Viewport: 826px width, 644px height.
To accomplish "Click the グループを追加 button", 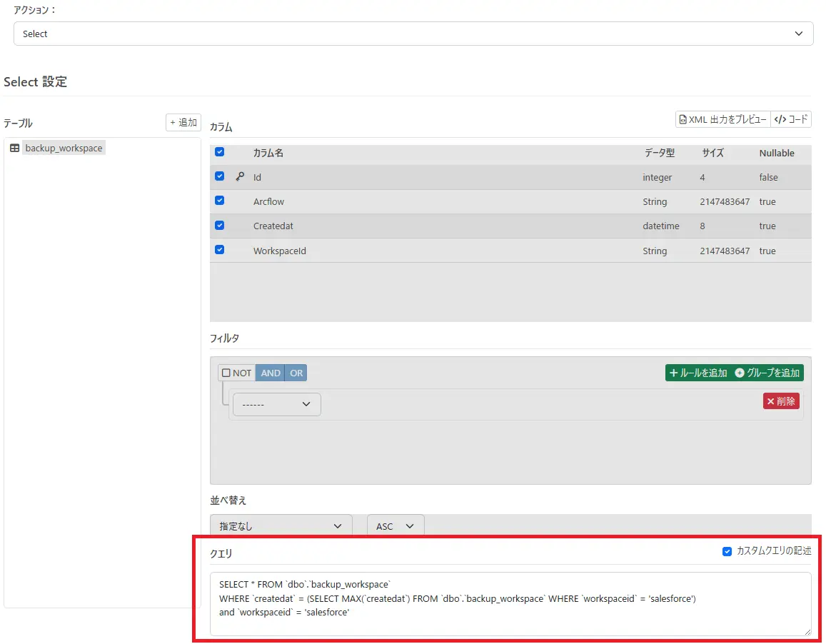I will coord(767,373).
